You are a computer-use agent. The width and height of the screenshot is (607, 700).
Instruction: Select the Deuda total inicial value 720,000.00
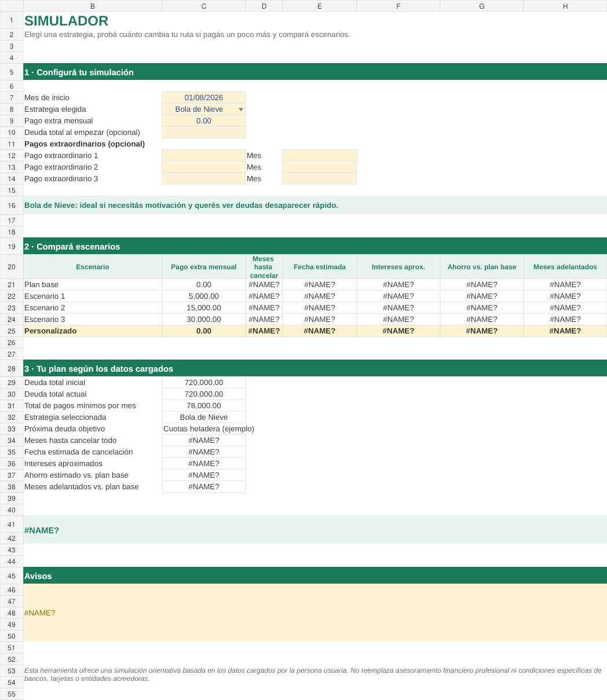click(204, 383)
